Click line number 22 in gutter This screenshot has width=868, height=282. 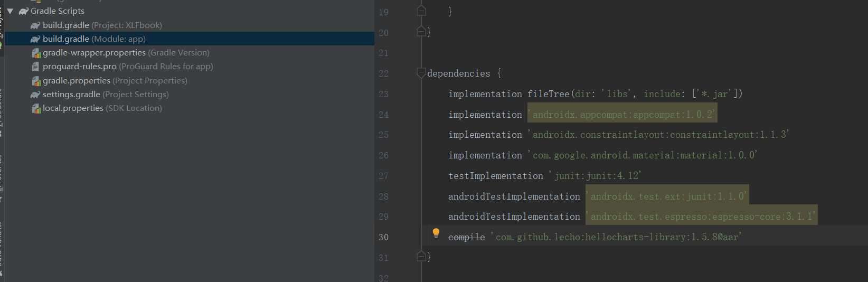383,73
